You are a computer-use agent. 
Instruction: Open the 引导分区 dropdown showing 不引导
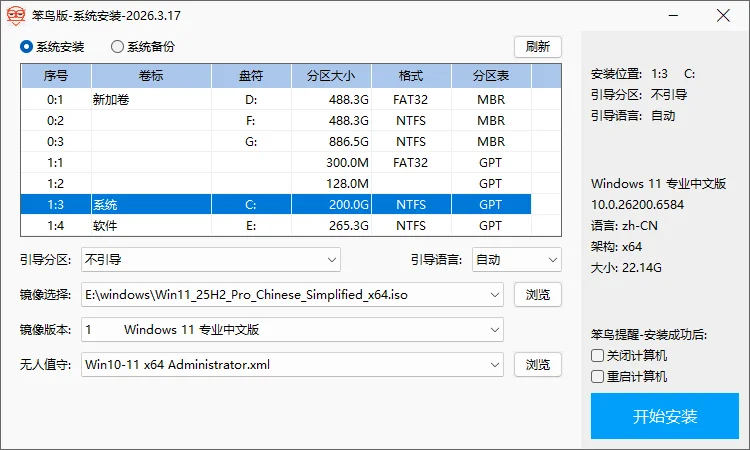(211, 260)
